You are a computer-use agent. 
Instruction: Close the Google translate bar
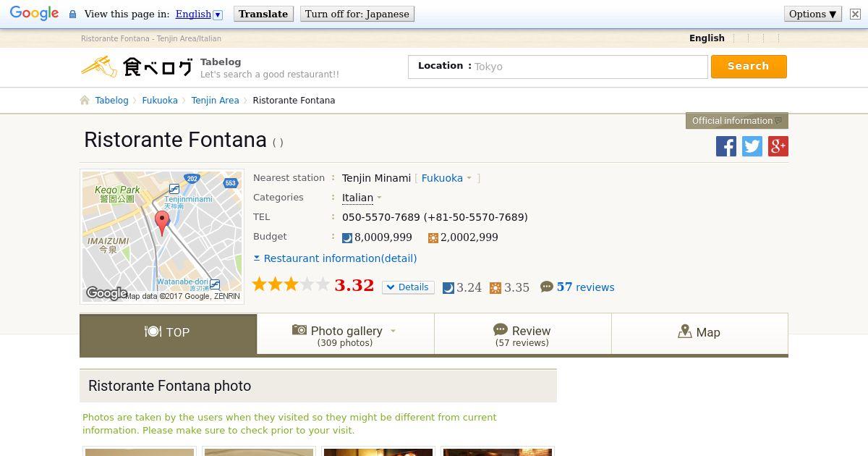[x=855, y=14]
